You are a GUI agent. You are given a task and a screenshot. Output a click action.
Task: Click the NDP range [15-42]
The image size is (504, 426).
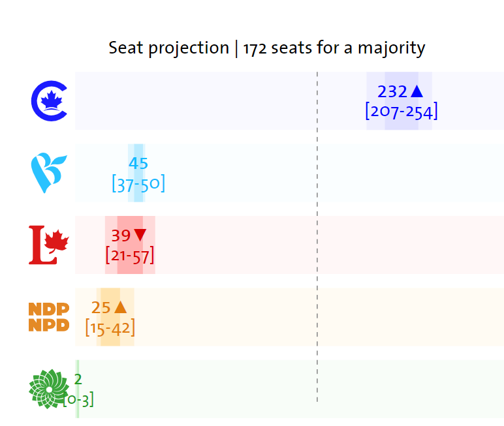[110, 327]
